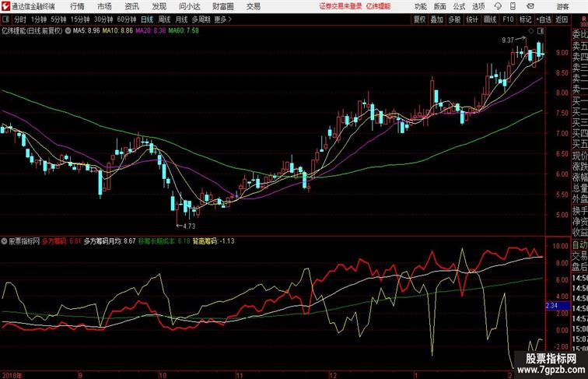Screen dimensions: 588x379
Task: Click the 复权 toolbar button
Action: tap(420, 19)
